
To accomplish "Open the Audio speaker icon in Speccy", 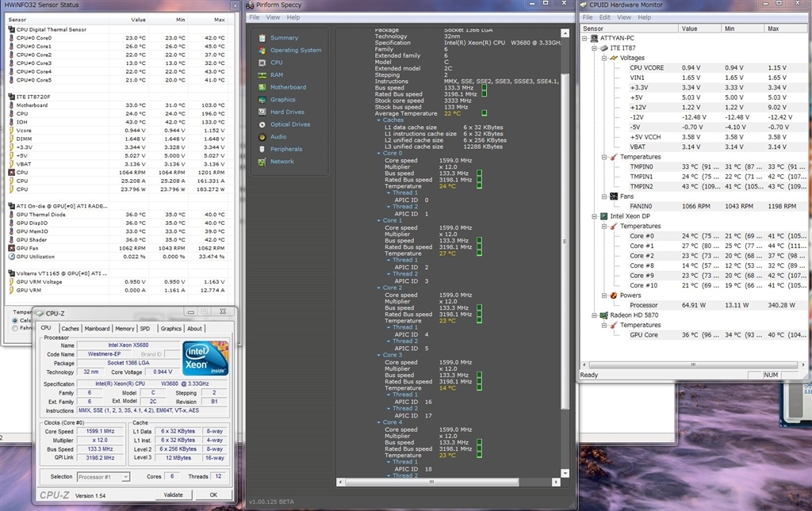I will click(262, 136).
